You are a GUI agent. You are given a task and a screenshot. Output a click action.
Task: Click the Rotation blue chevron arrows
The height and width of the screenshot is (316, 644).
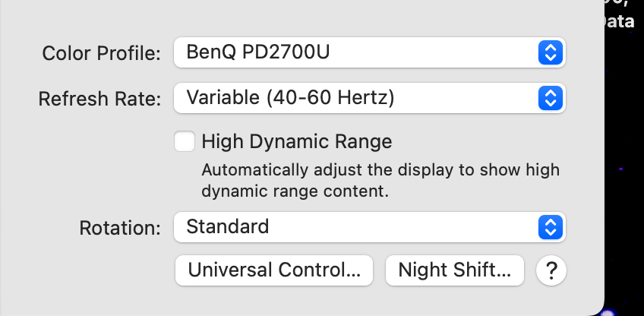(551, 226)
